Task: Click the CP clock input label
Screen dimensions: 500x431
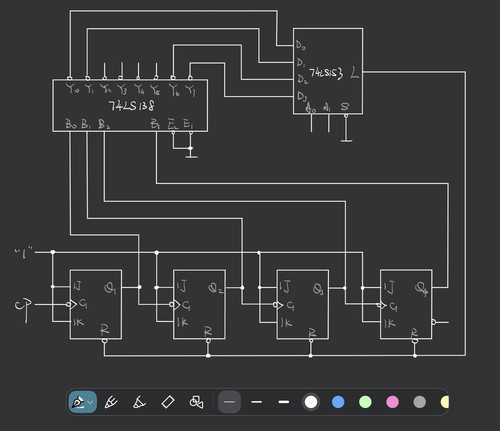Action: click(x=24, y=309)
